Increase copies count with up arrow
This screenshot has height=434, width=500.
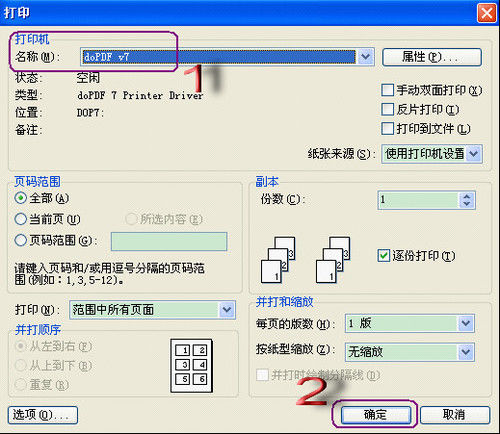pyautogui.click(x=467, y=196)
